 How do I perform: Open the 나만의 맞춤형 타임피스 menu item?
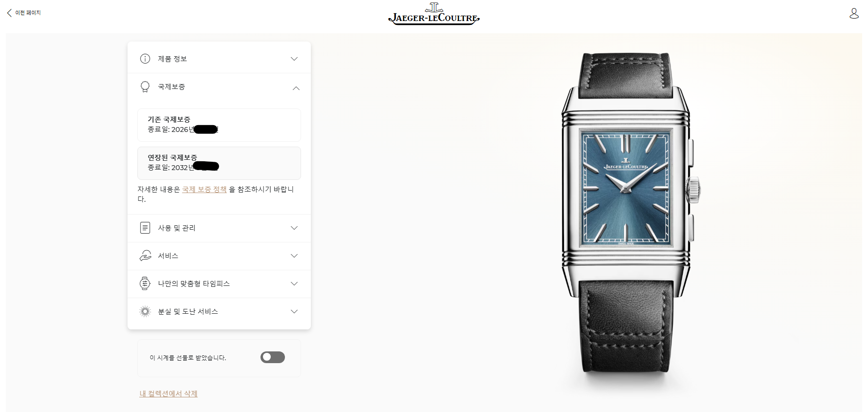[219, 284]
